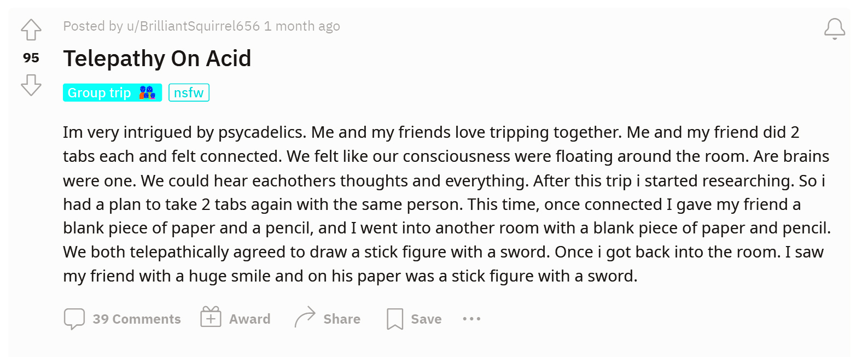The height and width of the screenshot is (357, 868).
Task: Click the nsfw tag
Action: [x=189, y=92]
